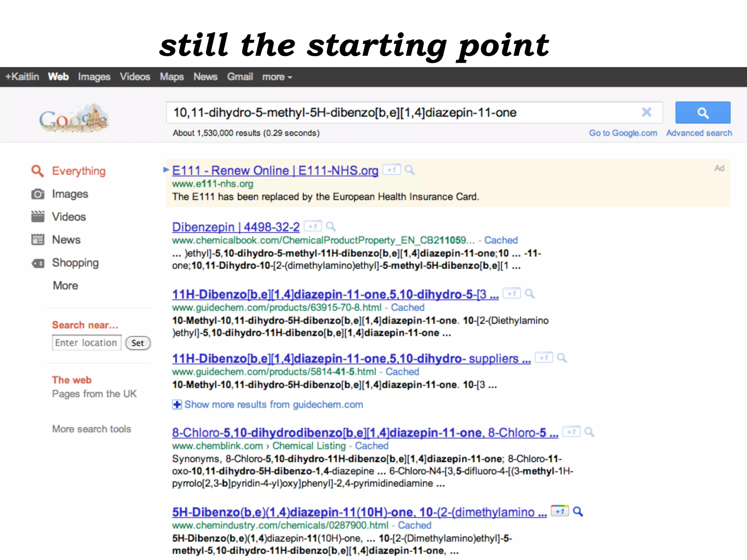The height and width of the screenshot is (560, 747).
Task: Click +1 beside 63915-70-8 guidechem result
Action: click(512, 293)
